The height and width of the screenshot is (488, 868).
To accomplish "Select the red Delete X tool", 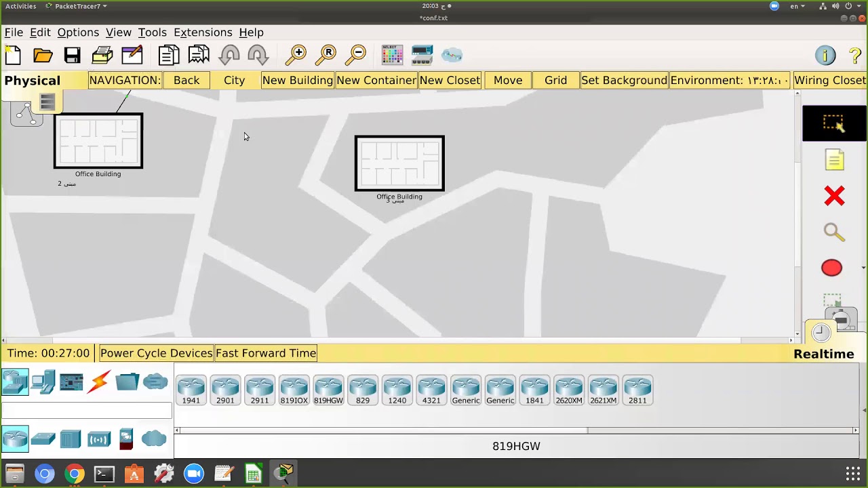I will (834, 196).
